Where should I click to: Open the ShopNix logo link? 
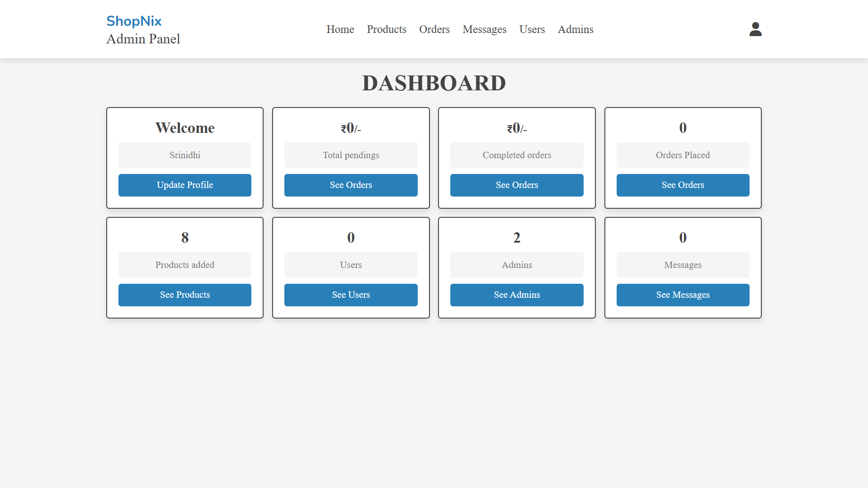pos(134,21)
